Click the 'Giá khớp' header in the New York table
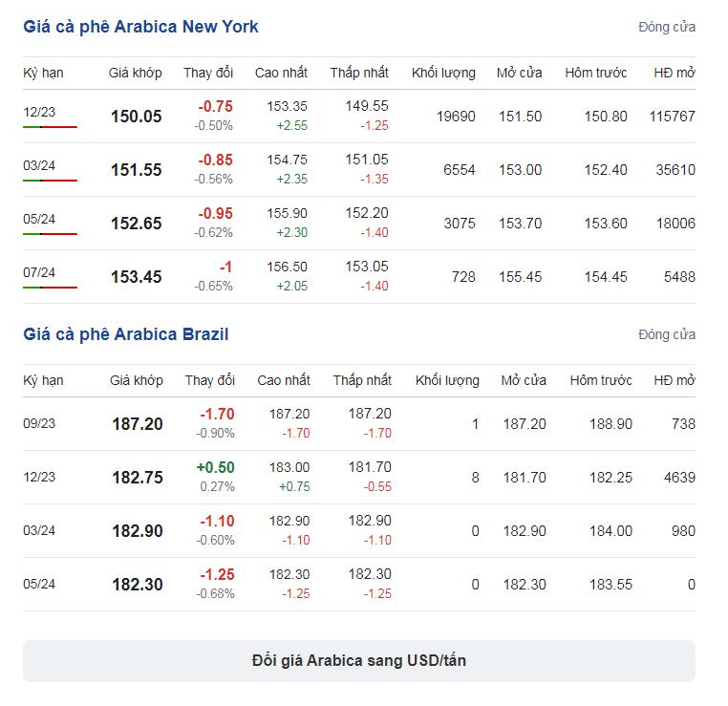 (x=135, y=73)
